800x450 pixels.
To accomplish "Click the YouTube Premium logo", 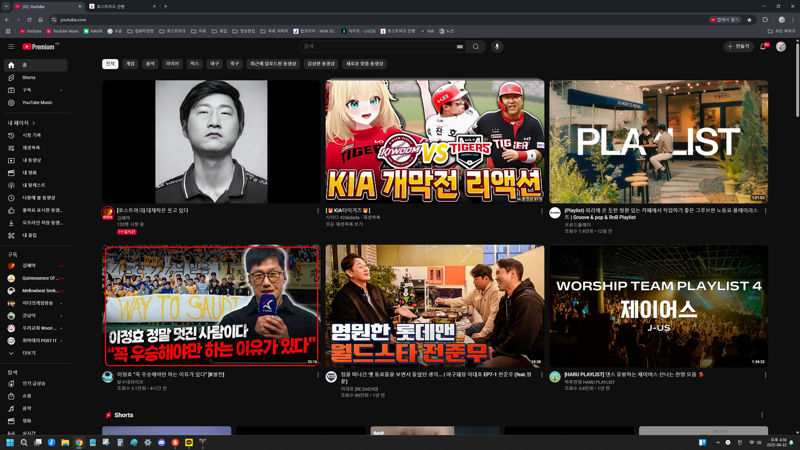I will (x=39, y=46).
